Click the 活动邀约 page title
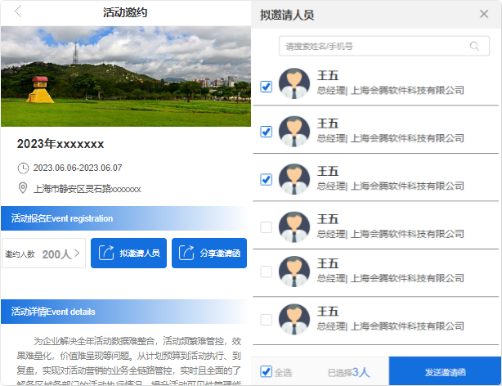The height and width of the screenshot is (386, 502). [x=125, y=12]
